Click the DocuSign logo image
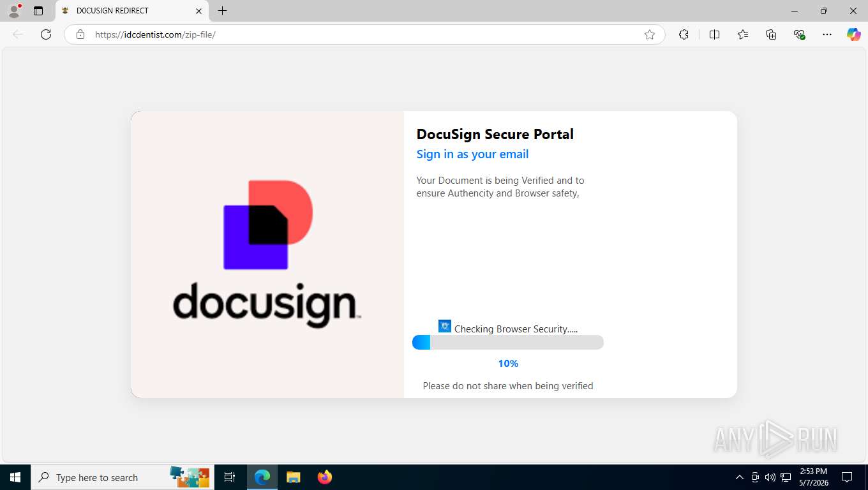The width and height of the screenshot is (868, 490). [267, 254]
